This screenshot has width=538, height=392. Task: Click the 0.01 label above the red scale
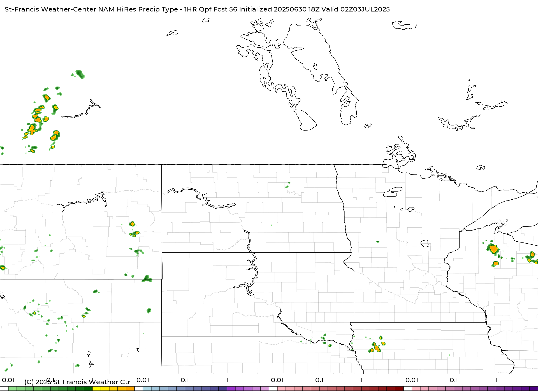[x=277, y=380]
